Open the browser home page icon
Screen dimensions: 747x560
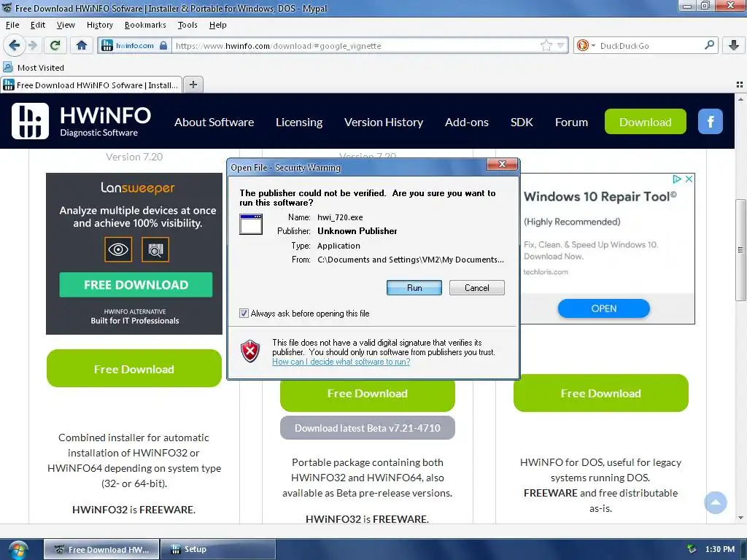coord(82,45)
